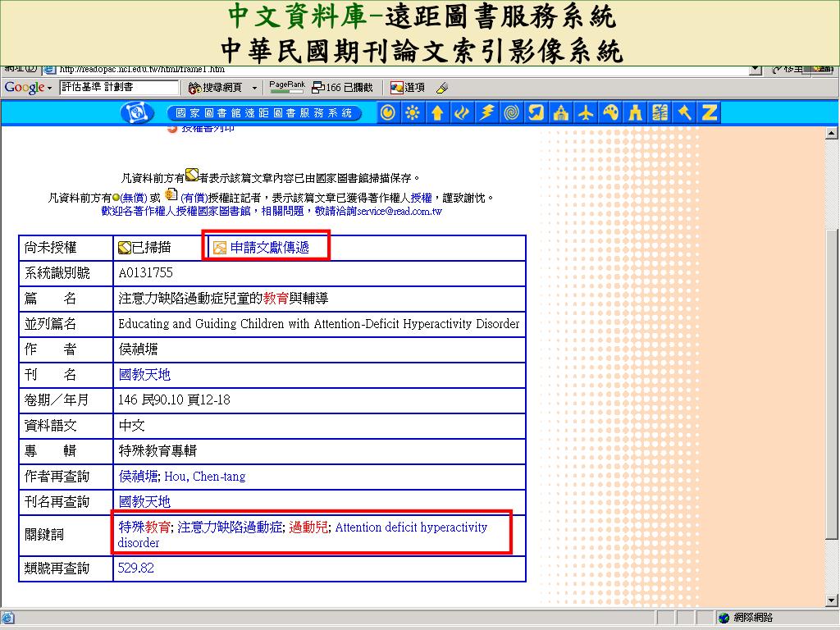Click the flame-like icon in blue banner
Screen dimensions: 840x630
461,113
